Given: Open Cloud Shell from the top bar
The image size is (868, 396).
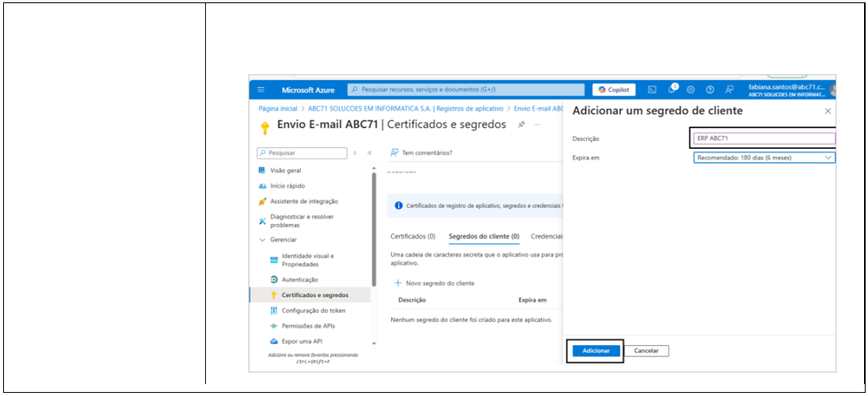Looking at the screenshot, I should [x=653, y=89].
